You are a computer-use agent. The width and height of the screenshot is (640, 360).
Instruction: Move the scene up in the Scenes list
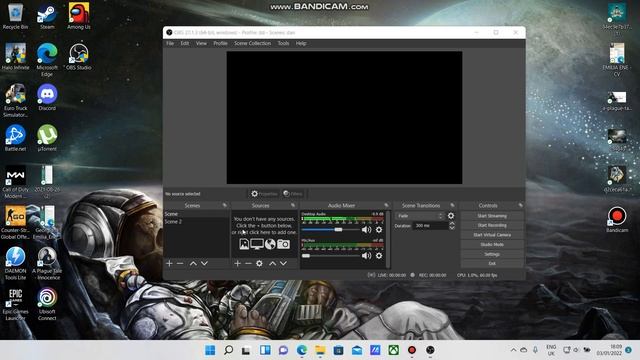click(x=193, y=264)
